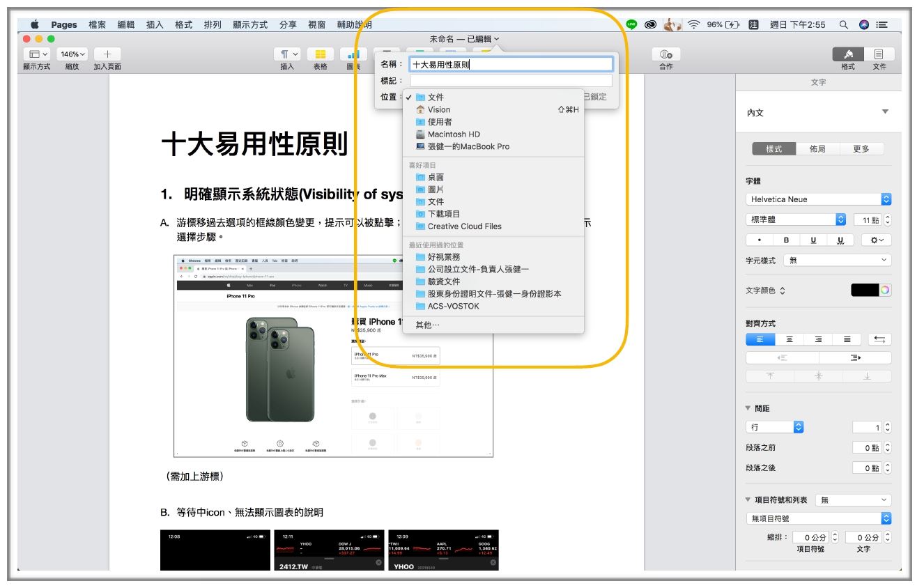Choose 其他… in location menu
The height and width of the screenshot is (588, 924).
point(493,325)
